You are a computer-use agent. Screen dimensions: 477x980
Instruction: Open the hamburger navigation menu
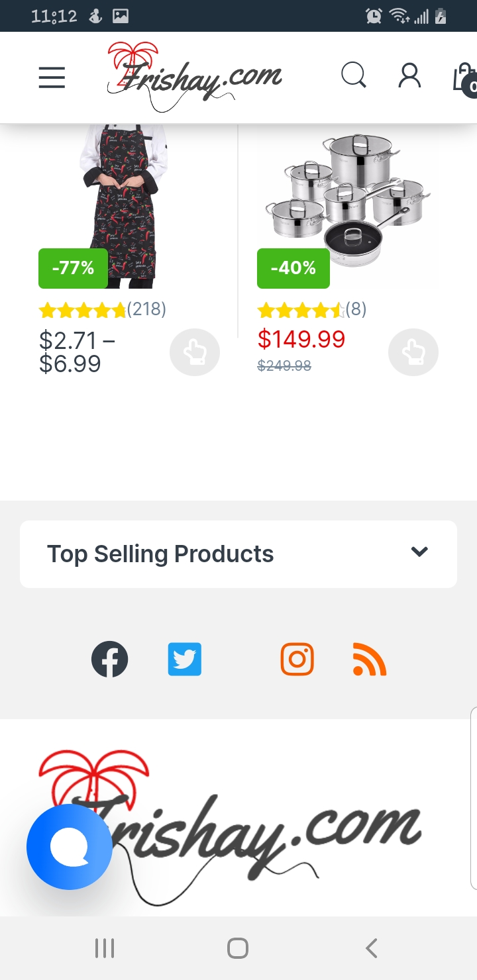pyautogui.click(x=52, y=77)
